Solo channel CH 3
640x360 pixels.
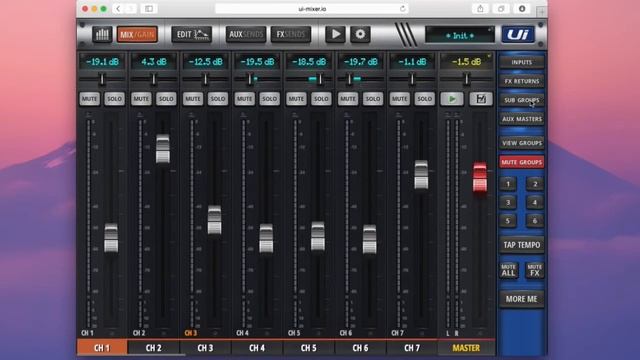[x=218, y=99]
